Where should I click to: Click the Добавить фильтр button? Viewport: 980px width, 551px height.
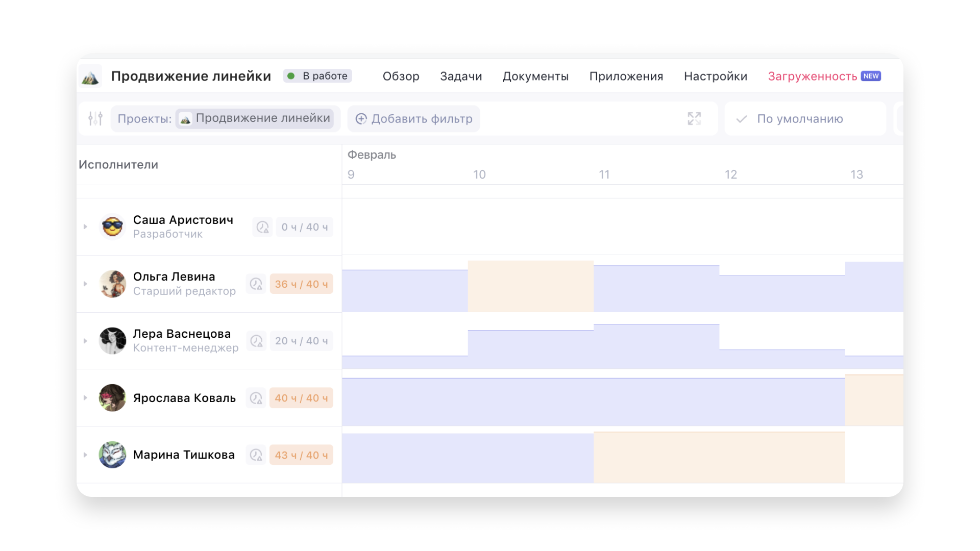click(x=414, y=119)
